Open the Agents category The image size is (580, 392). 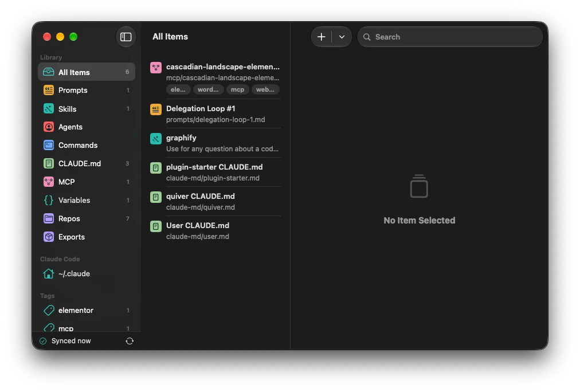pyautogui.click(x=87, y=127)
